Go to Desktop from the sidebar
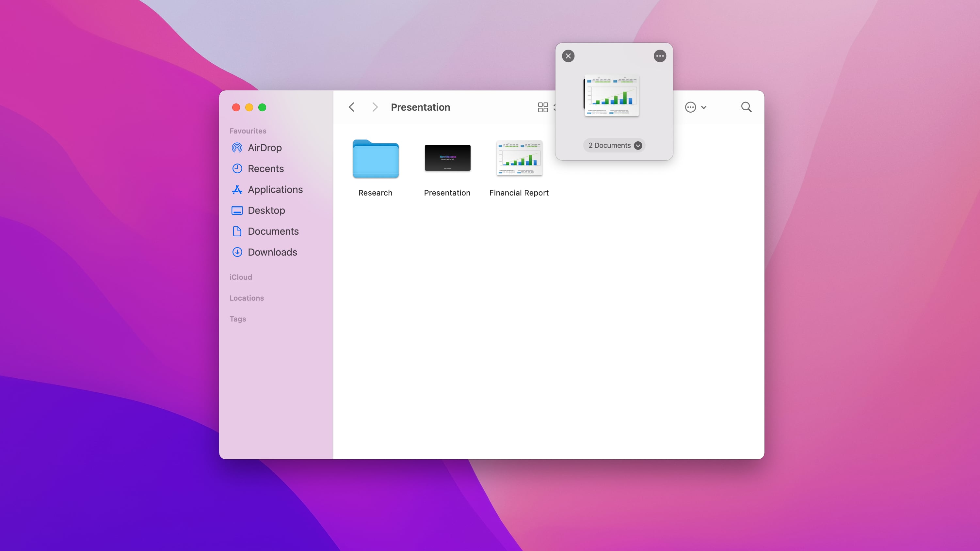This screenshot has width=980, height=551. click(266, 210)
